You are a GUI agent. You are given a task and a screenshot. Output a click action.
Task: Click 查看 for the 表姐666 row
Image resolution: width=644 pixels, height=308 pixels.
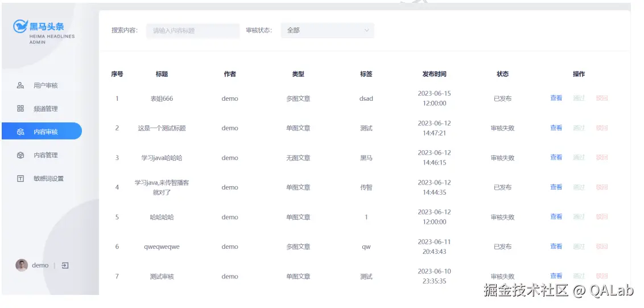(x=556, y=98)
